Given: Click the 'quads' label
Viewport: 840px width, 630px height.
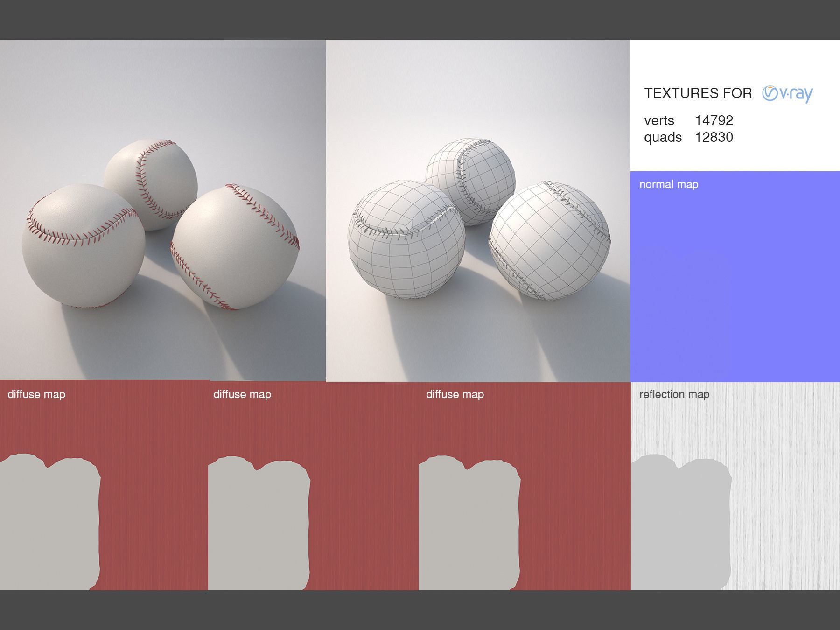Looking at the screenshot, I should click(663, 138).
